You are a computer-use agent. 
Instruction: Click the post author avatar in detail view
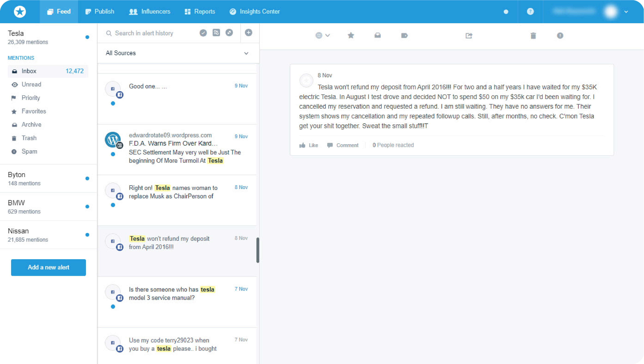(306, 81)
